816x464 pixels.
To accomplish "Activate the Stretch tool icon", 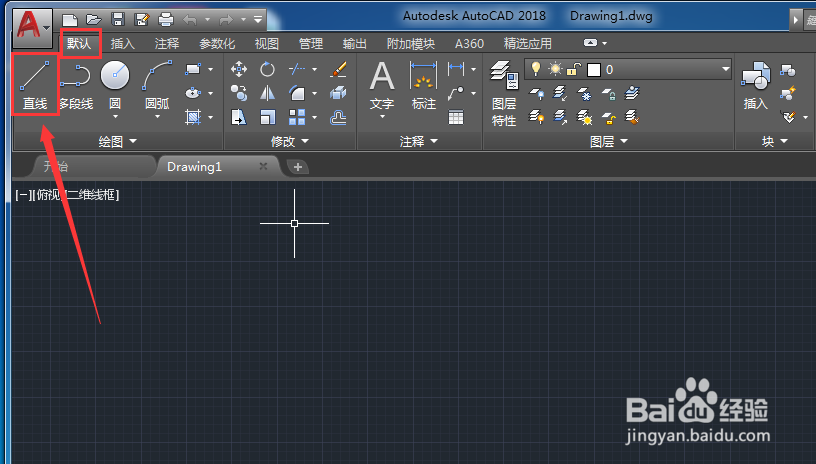I will click(239, 117).
